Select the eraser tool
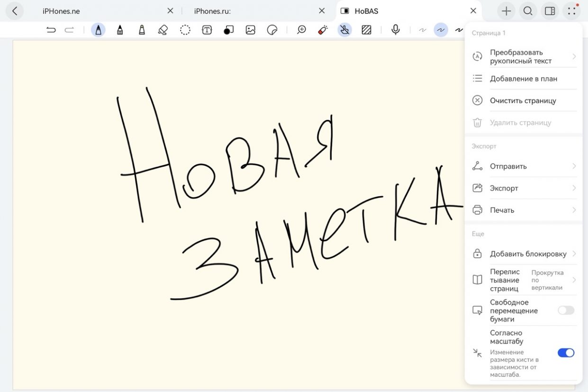This screenshot has width=588, height=392. 163,30
